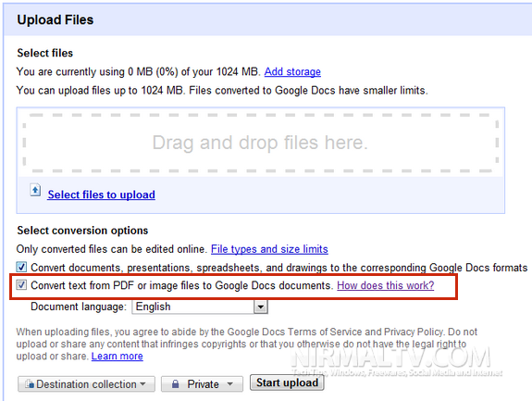Click the How does this work link
Viewport: 532px width, 401px height.
click(x=386, y=285)
